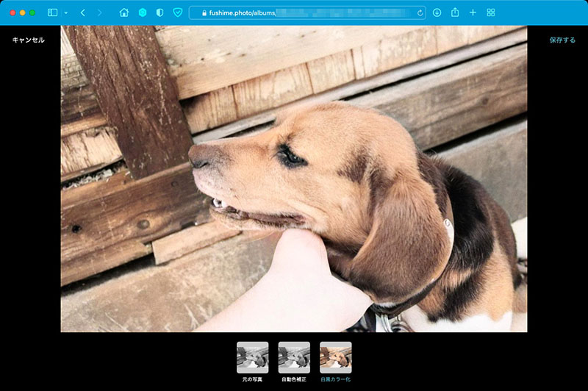Viewport: 588px width, 391px height.
Task: Go forward with the right chevron
Action: pyautogui.click(x=99, y=12)
